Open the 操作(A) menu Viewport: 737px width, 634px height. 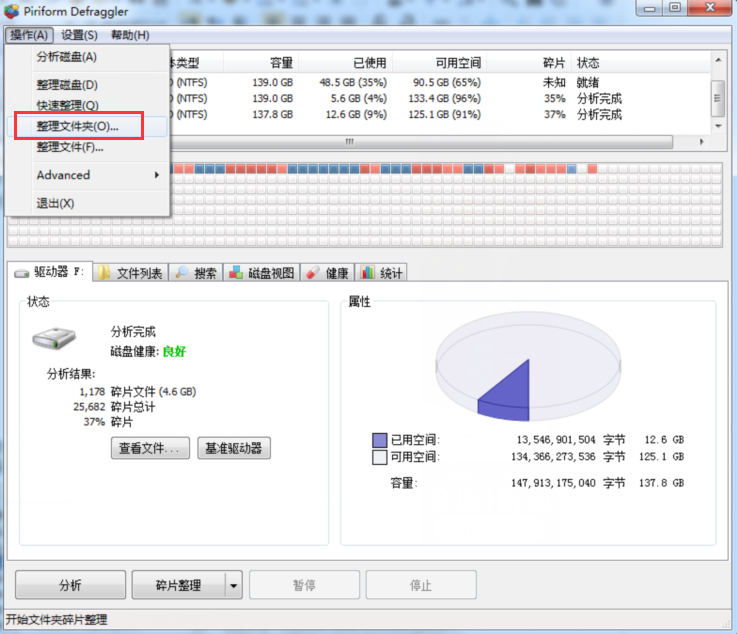point(29,35)
